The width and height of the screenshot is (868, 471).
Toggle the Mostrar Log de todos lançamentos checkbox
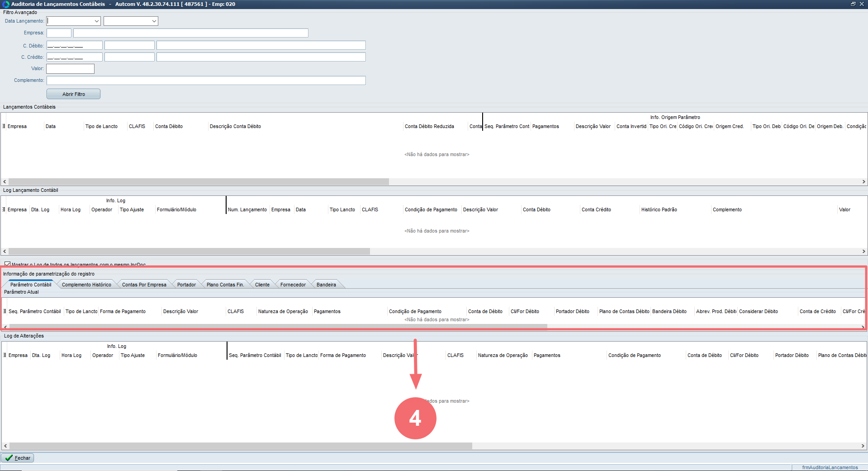click(7, 264)
